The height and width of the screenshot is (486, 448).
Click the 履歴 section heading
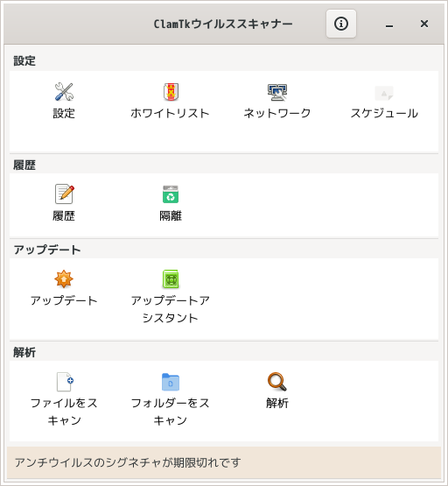point(24,165)
